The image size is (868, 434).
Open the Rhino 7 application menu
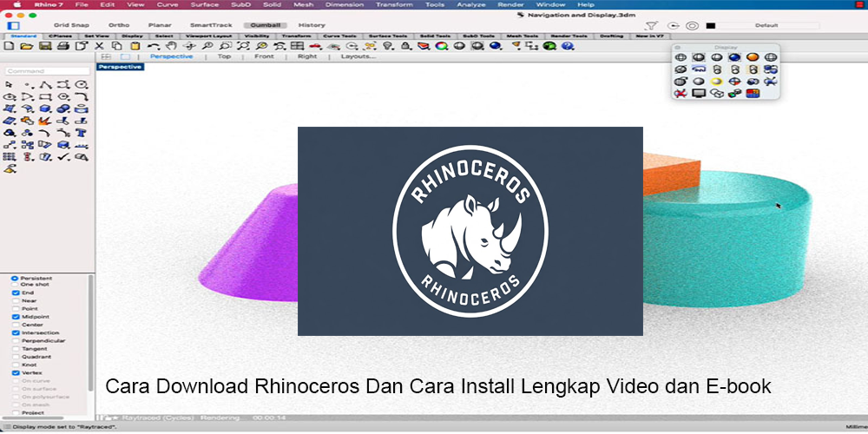48,4
